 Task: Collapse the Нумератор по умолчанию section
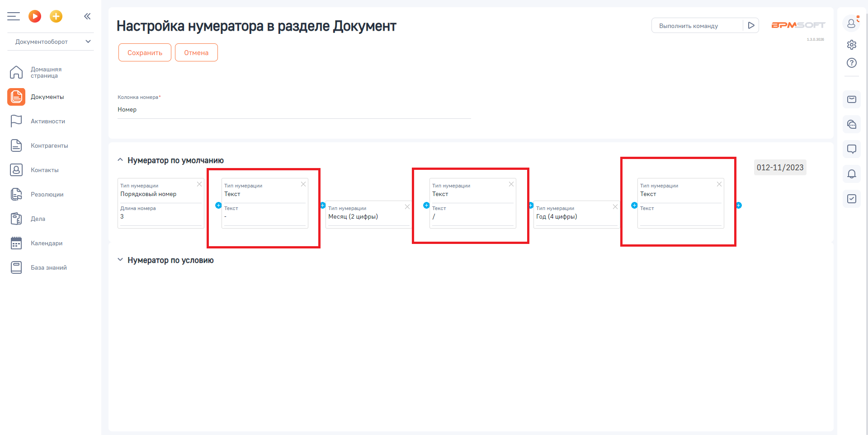(120, 160)
